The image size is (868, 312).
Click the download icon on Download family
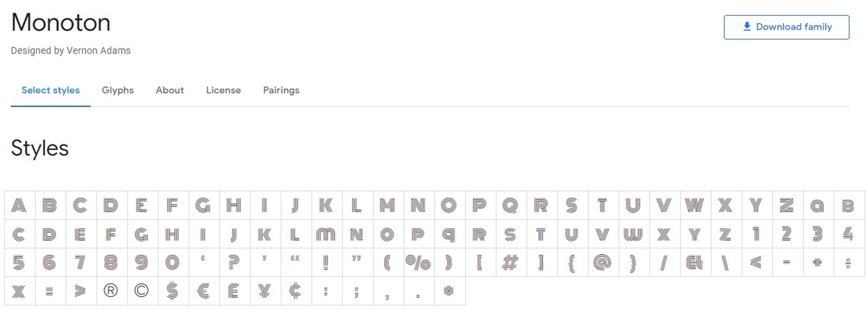[x=746, y=27]
